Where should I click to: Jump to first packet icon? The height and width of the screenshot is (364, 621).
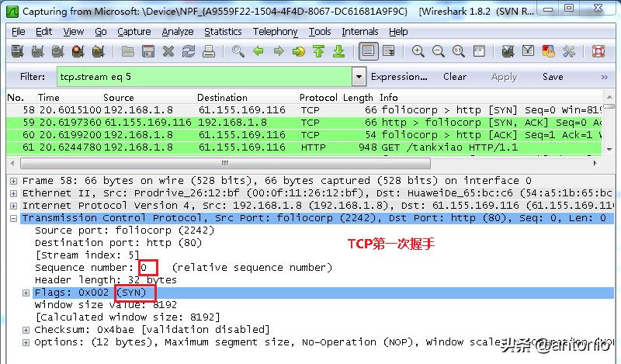(318, 51)
